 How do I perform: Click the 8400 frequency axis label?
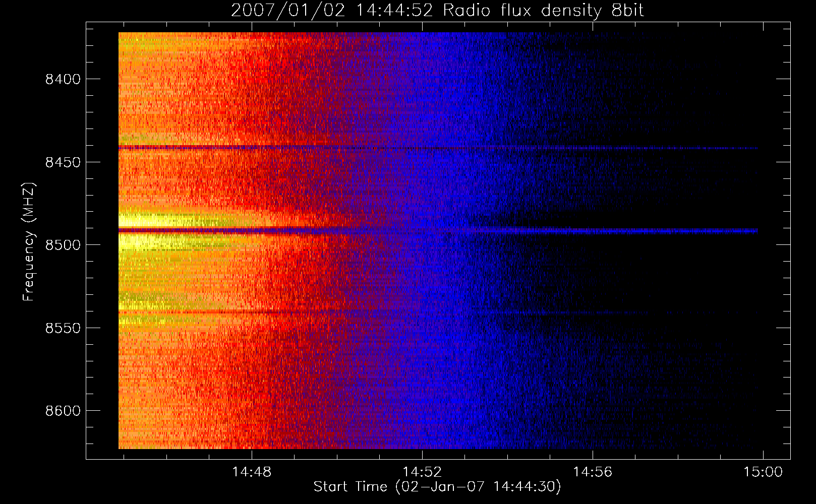pos(63,79)
